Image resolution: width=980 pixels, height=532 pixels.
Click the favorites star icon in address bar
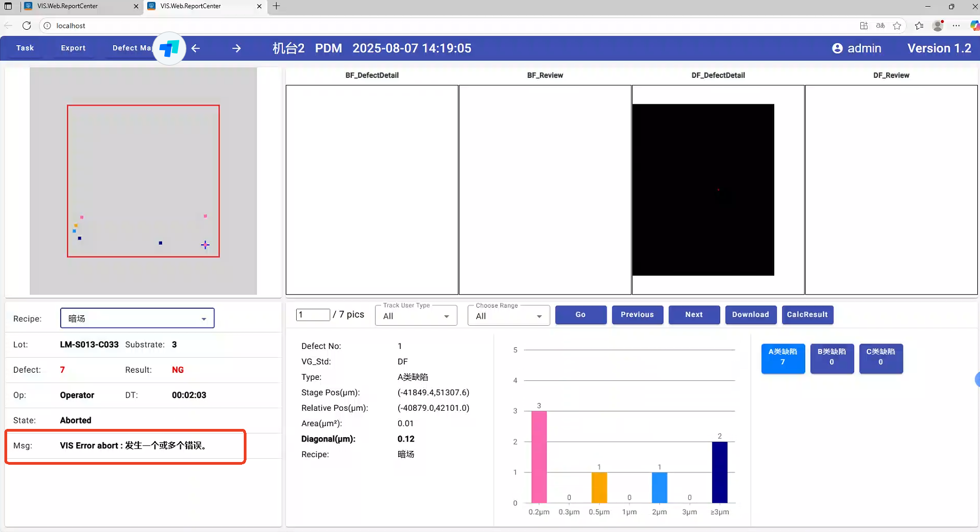897,25
